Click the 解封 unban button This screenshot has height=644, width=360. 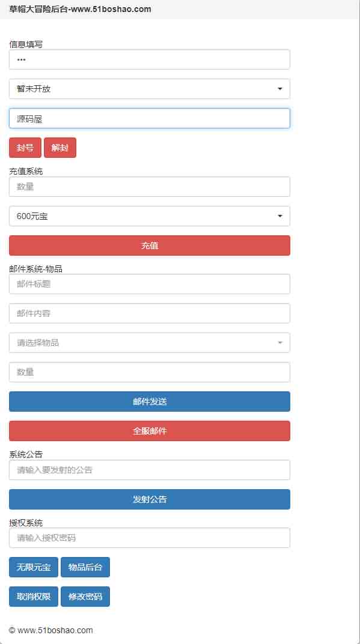(60, 147)
